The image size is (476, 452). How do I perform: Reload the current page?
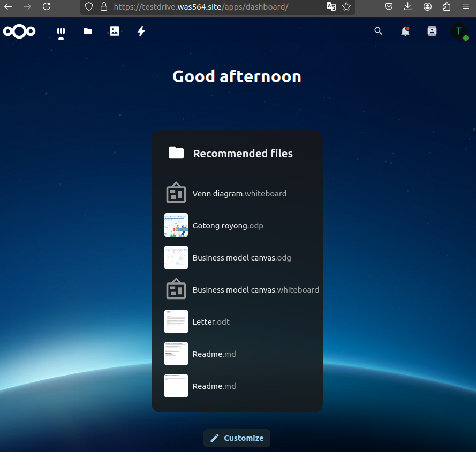click(47, 6)
